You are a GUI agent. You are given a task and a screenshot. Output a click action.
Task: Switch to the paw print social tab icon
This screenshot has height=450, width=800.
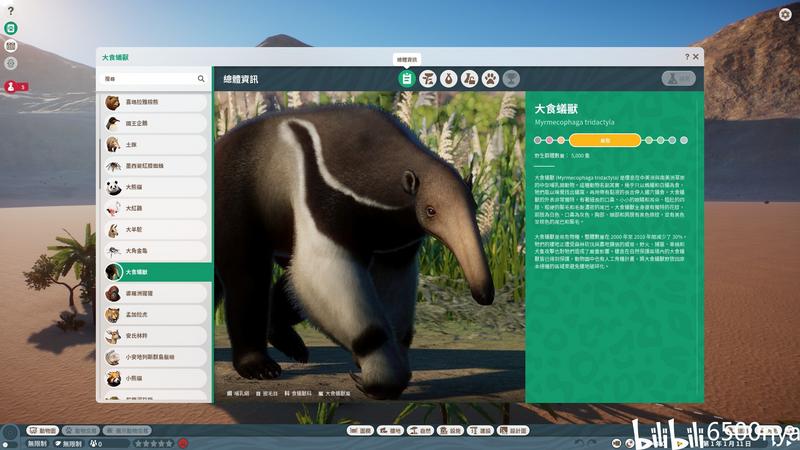point(490,79)
